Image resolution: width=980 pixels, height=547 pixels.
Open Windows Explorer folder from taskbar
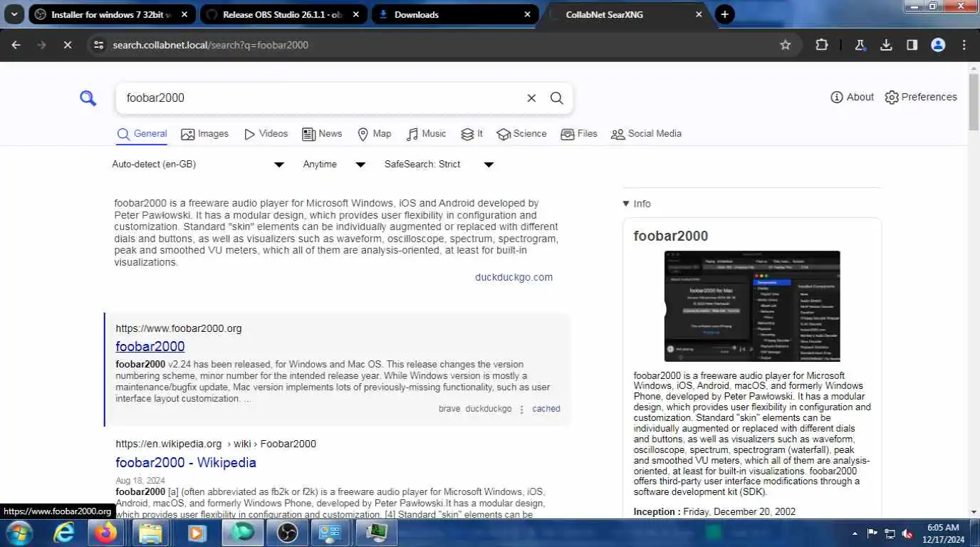pyautogui.click(x=151, y=533)
